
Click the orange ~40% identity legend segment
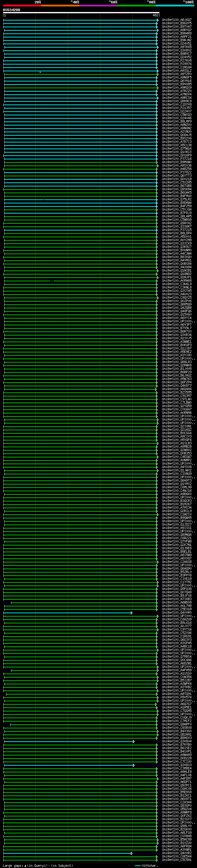pos(60,6)
